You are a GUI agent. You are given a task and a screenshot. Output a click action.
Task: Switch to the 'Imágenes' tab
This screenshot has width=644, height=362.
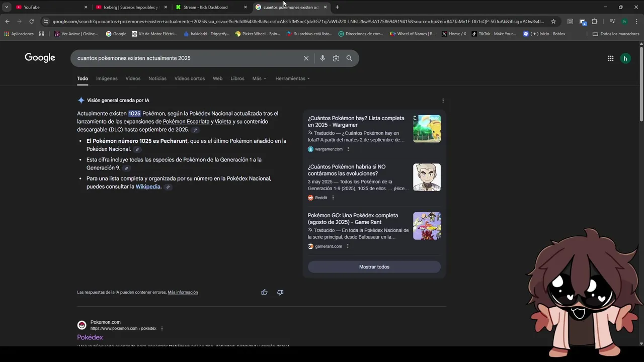pos(107,78)
